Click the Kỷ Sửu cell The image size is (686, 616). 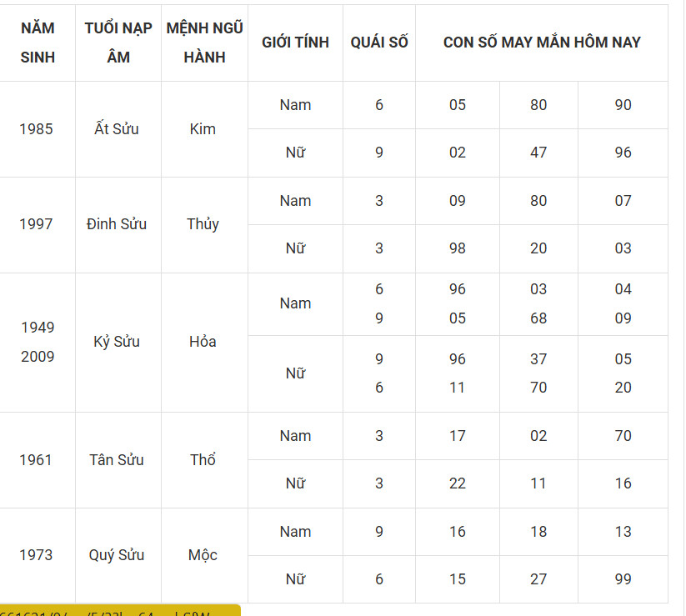[x=117, y=342]
